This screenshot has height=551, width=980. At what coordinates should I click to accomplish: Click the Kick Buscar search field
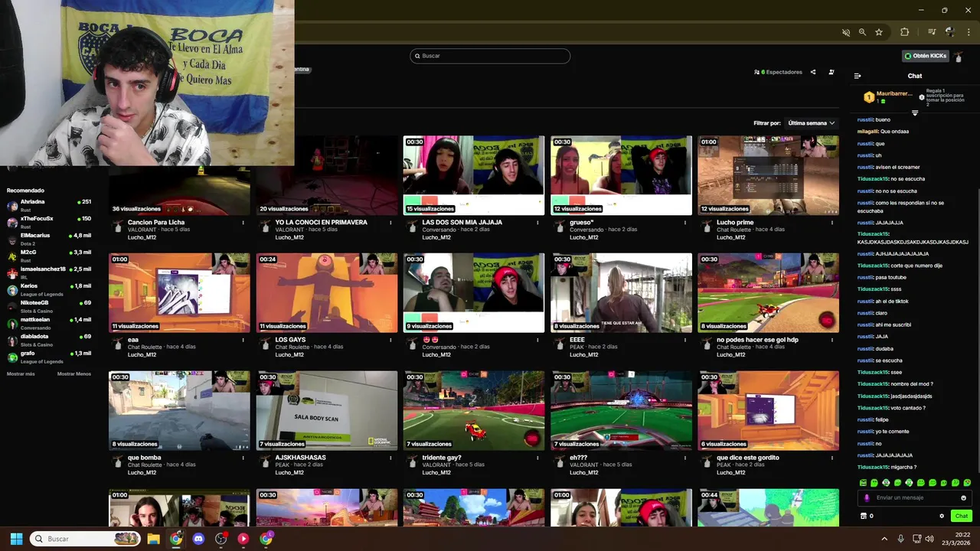pos(490,56)
